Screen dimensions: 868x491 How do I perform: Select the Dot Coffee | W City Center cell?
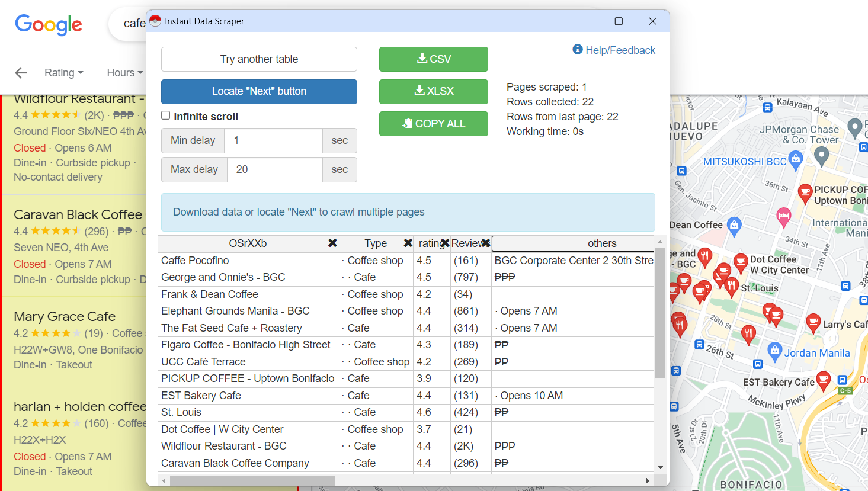[x=248, y=429]
